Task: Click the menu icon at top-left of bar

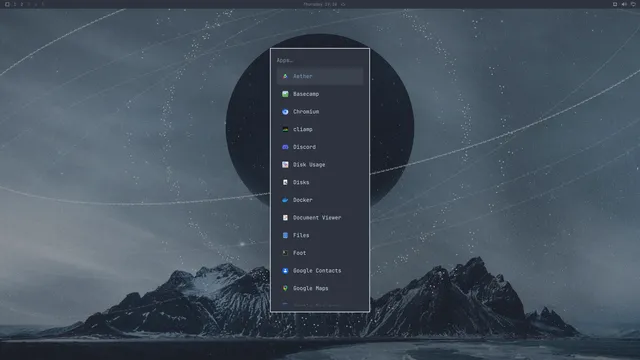Action: pyautogui.click(x=7, y=4)
